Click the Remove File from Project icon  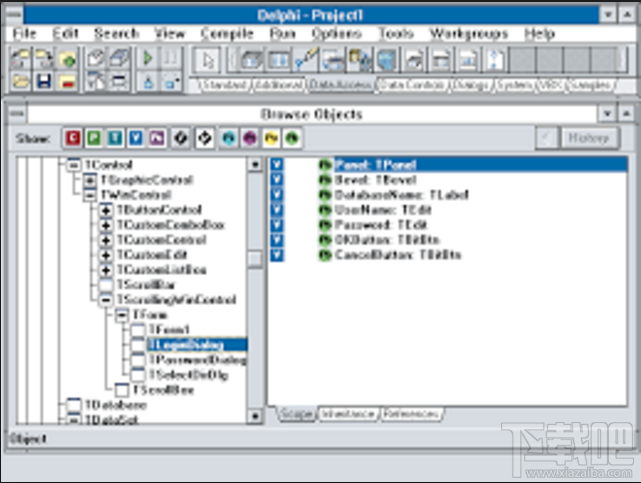coord(67,81)
